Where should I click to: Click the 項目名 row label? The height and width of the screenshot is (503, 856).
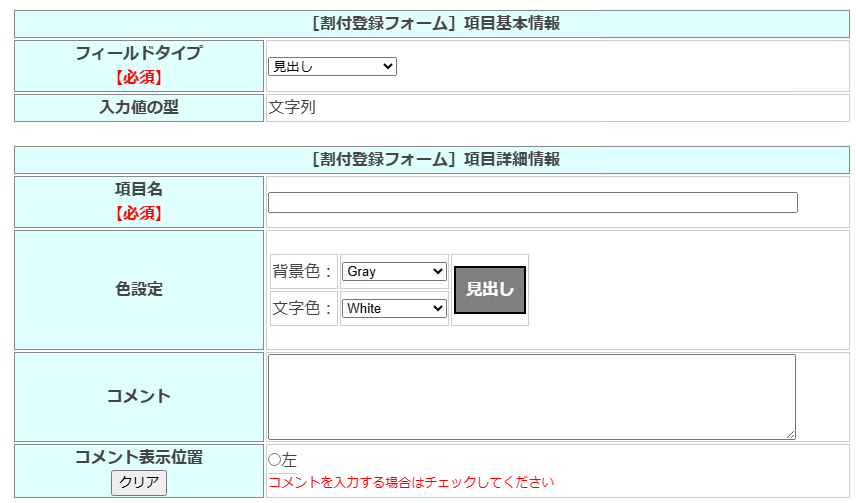(139, 189)
